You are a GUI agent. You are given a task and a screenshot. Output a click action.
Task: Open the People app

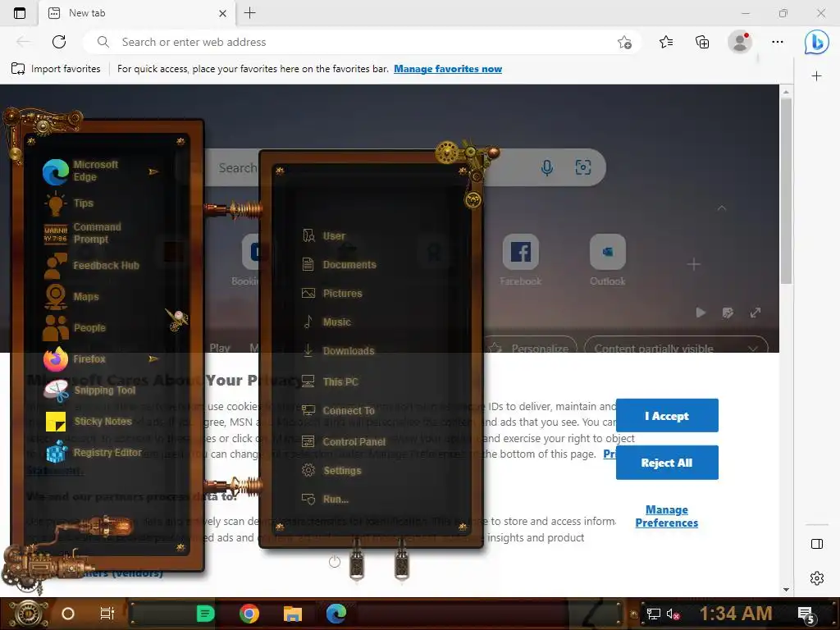(x=75, y=327)
